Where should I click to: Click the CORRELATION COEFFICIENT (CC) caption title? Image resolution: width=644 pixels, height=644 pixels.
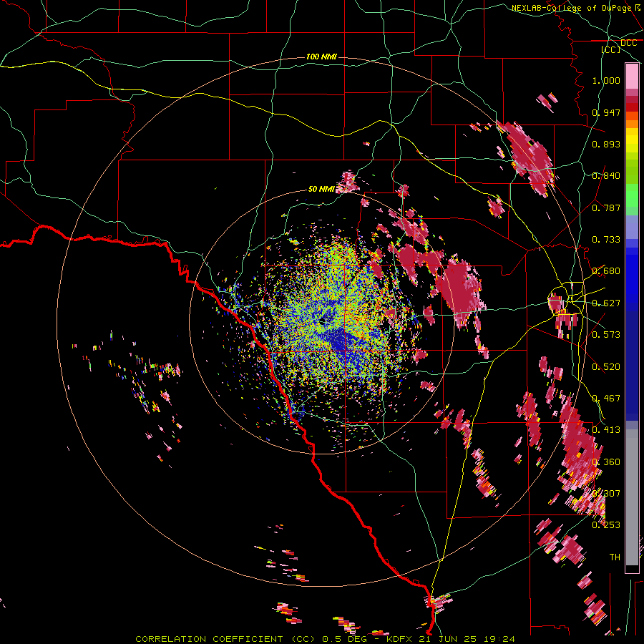(225, 639)
